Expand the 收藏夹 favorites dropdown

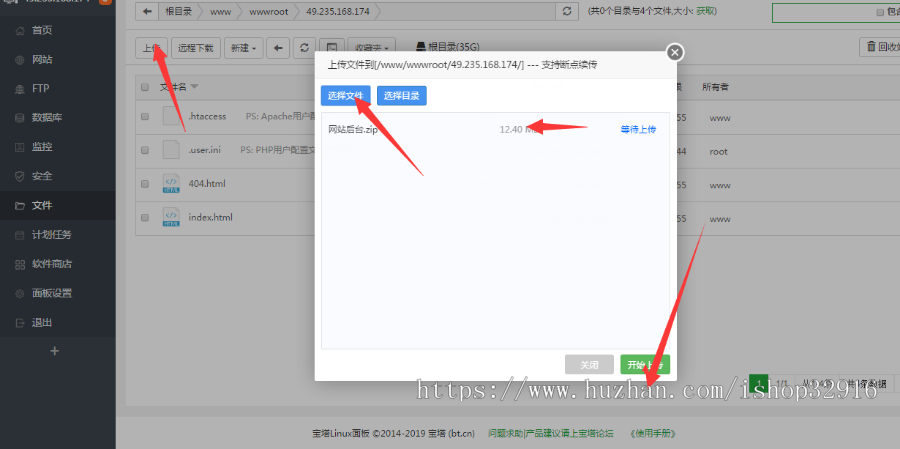click(372, 48)
